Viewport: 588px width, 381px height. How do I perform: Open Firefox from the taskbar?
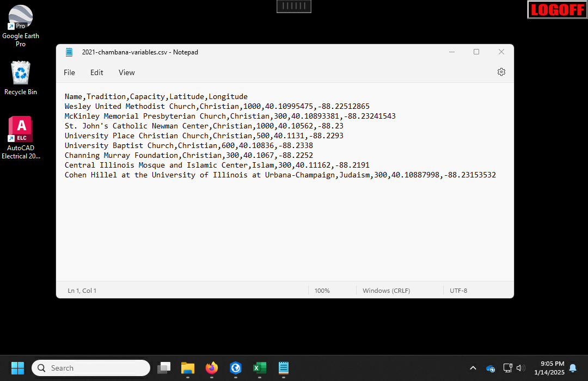coord(212,368)
